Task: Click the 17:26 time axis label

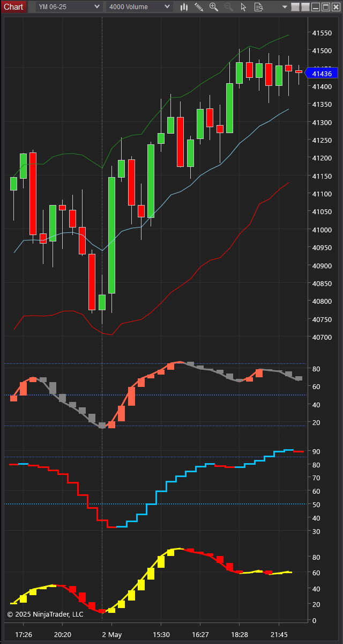Action: pyautogui.click(x=24, y=635)
